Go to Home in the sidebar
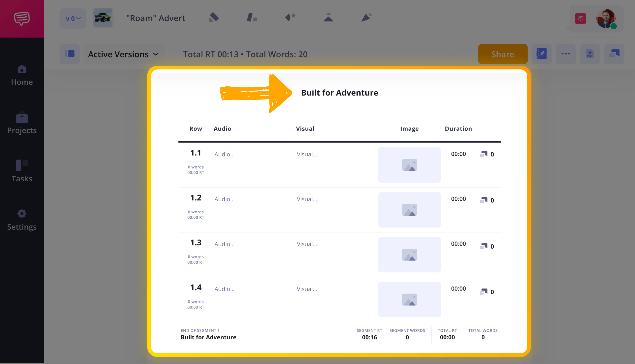The height and width of the screenshot is (364, 635). click(x=22, y=75)
